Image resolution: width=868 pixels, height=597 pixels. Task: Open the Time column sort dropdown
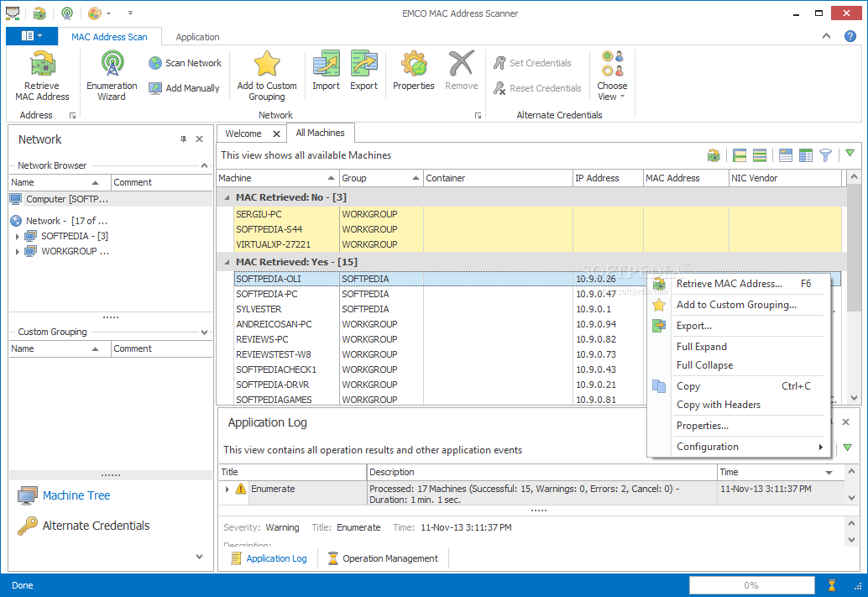pyautogui.click(x=829, y=473)
